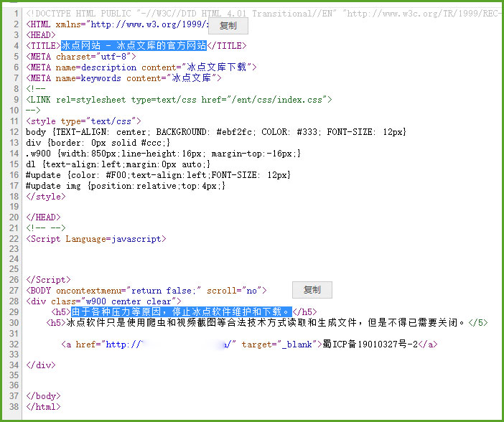This screenshot has height=422, width=504.
Task: Click the closing </HEAD> tag
Action: [x=43, y=217]
